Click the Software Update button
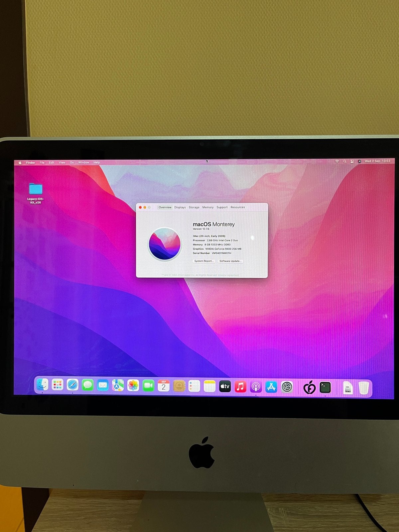Screen dimensions: 399x532 pos(230,261)
